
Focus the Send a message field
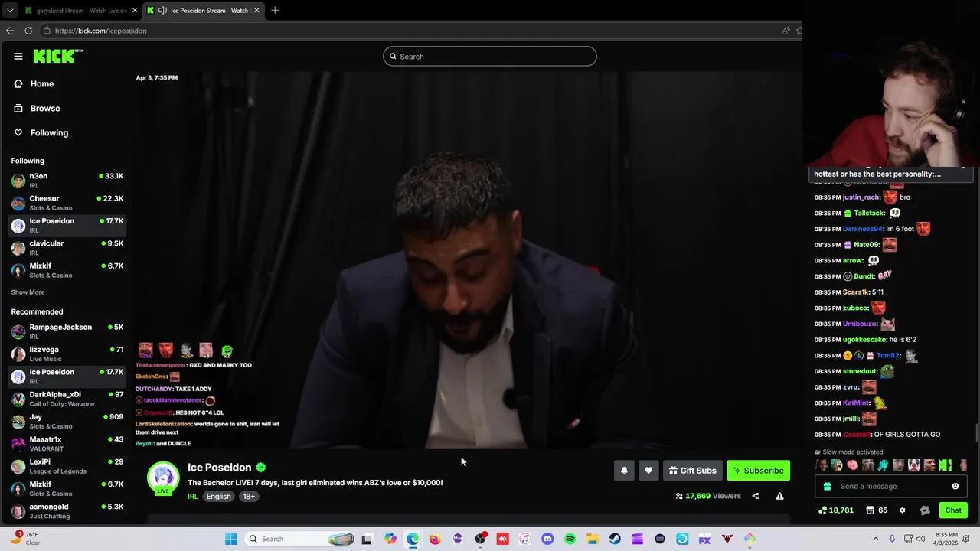pyautogui.click(x=890, y=486)
